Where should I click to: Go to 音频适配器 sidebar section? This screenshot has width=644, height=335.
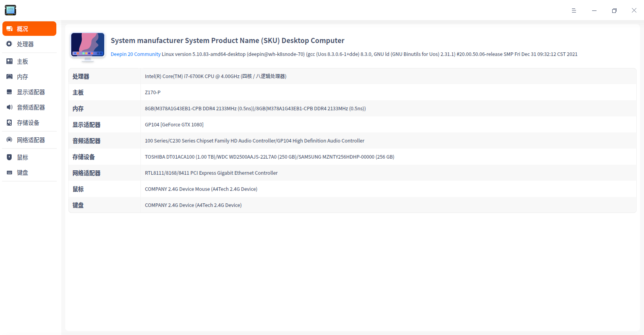29,107
